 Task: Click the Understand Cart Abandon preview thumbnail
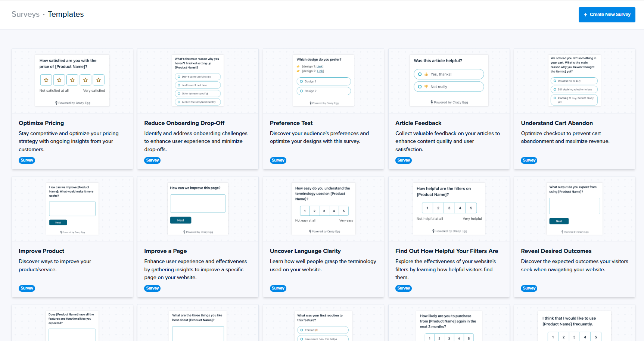pyautogui.click(x=575, y=81)
